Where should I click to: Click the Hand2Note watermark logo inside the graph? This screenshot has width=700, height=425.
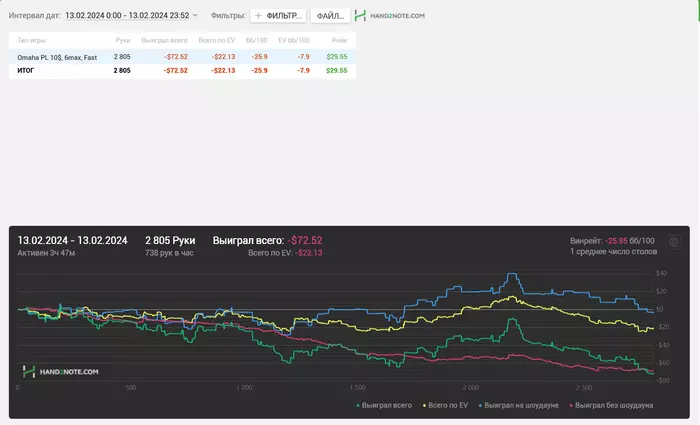pos(60,371)
